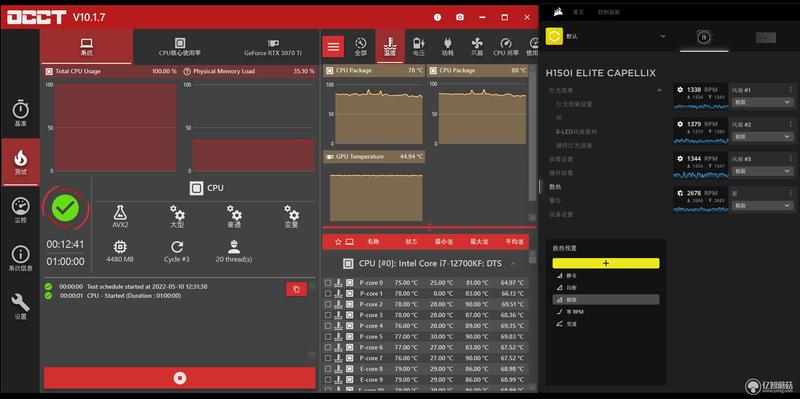The height and width of the screenshot is (399, 800).
Task: Show voltage sensors with battery icon
Action: point(418,46)
